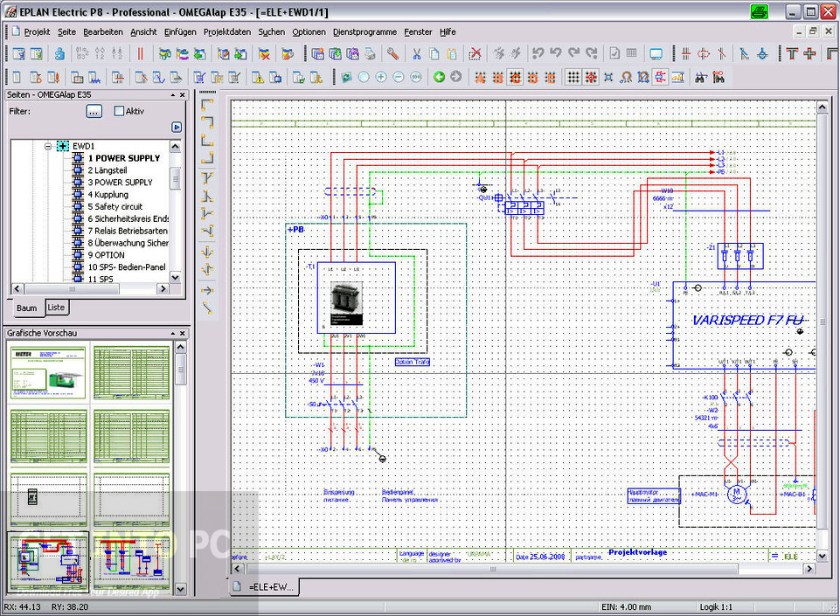Click the page tree vertical scrollbar thumb
The height and width of the screenshot is (616, 840).
coord(175,178)
